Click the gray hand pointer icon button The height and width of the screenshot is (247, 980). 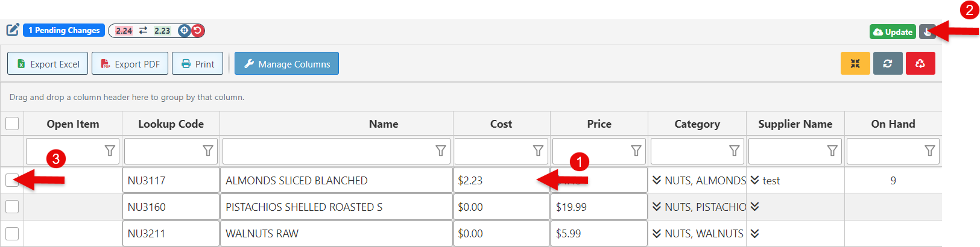927,32
